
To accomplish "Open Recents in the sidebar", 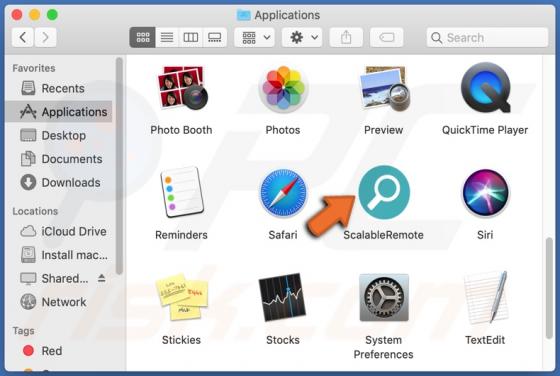I will [59, 88].
